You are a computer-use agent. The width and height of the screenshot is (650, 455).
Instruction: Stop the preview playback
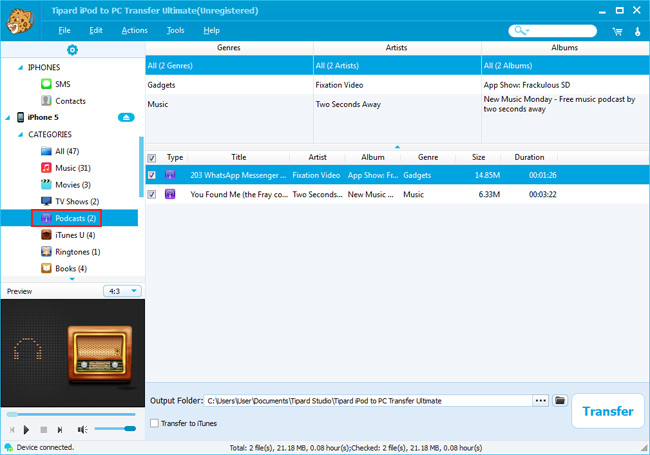[44, 430]
